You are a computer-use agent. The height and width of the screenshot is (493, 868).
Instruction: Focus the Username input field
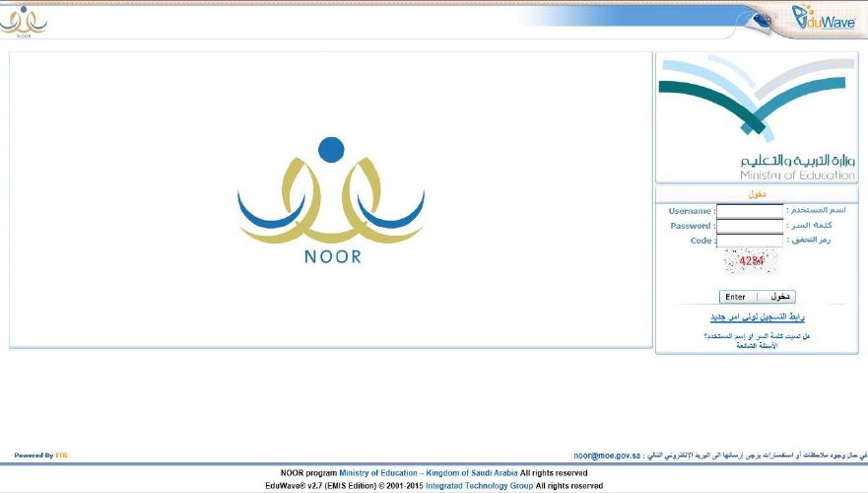(750, 210)
